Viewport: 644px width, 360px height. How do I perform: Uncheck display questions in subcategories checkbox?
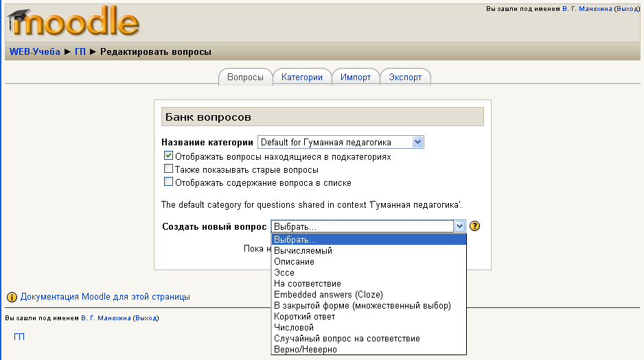[x=168, y=156]
